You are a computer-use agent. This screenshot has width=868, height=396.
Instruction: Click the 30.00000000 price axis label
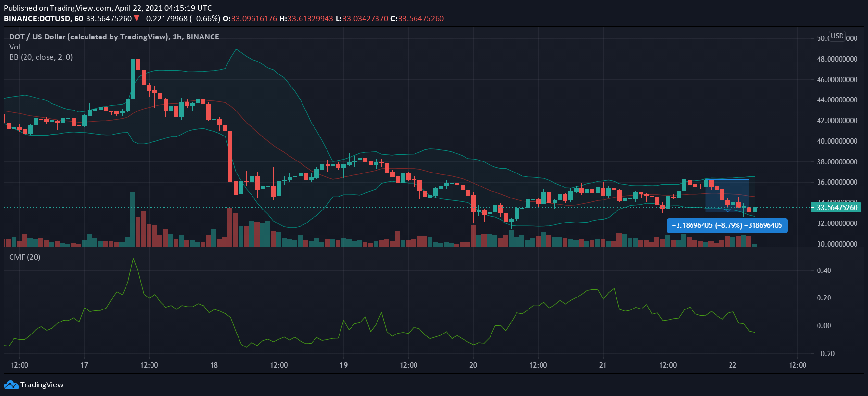(837, 244)
